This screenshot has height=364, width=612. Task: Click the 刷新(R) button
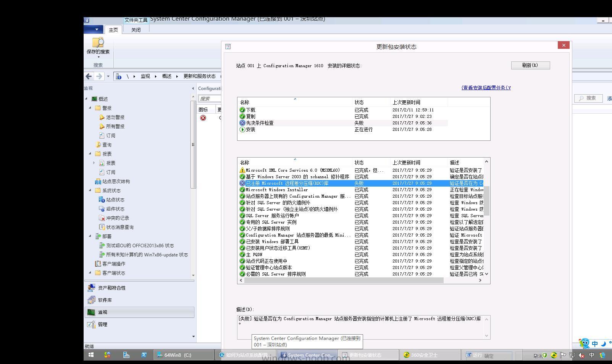pyautogui.click(x=530, y=65)
